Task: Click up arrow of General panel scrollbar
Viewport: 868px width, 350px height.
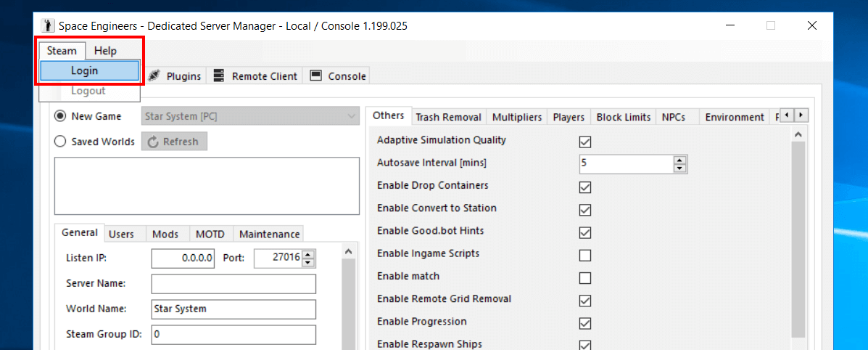Action: [x=348, y=251]
